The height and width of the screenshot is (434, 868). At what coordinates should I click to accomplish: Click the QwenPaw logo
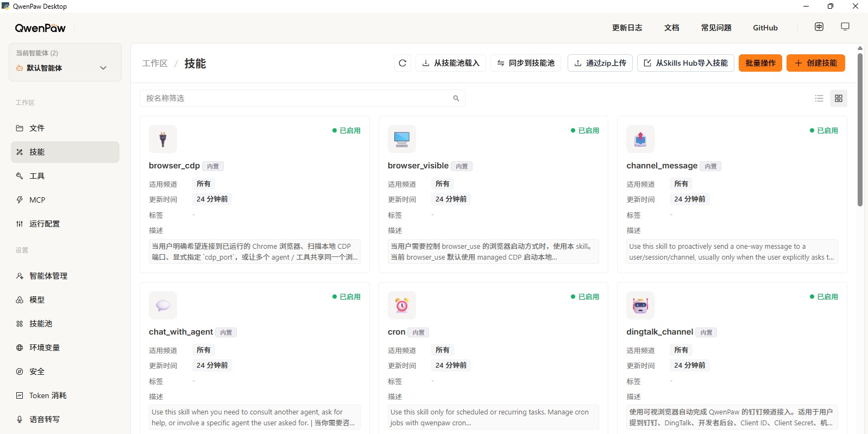pos(40,28)
